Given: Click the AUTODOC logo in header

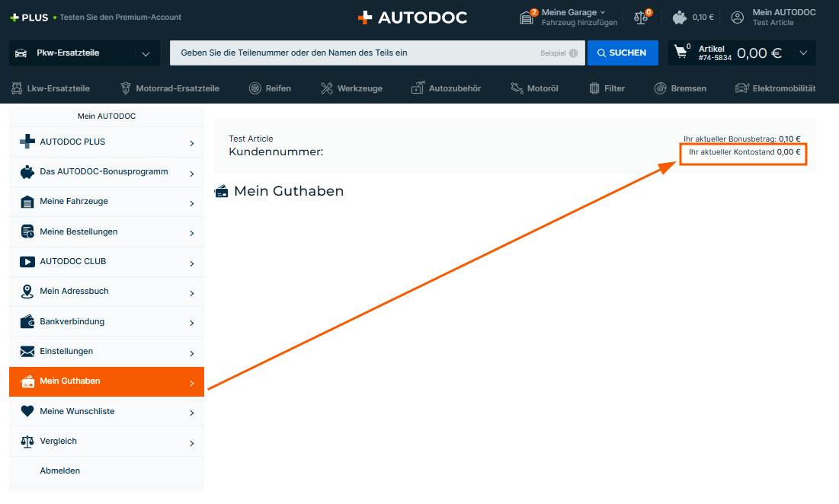Looking at the screenshot, I should pos(412,17).
